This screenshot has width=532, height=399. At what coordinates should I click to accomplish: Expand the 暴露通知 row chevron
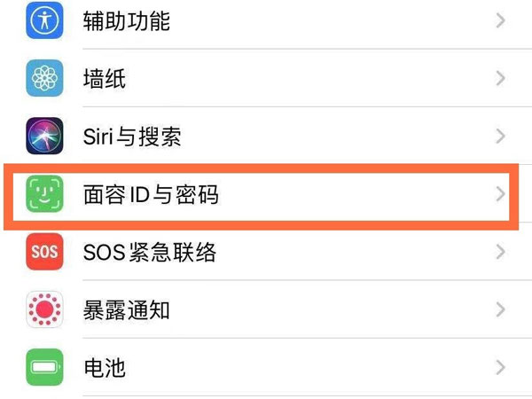pyautogui.click(x=501, y=310)
